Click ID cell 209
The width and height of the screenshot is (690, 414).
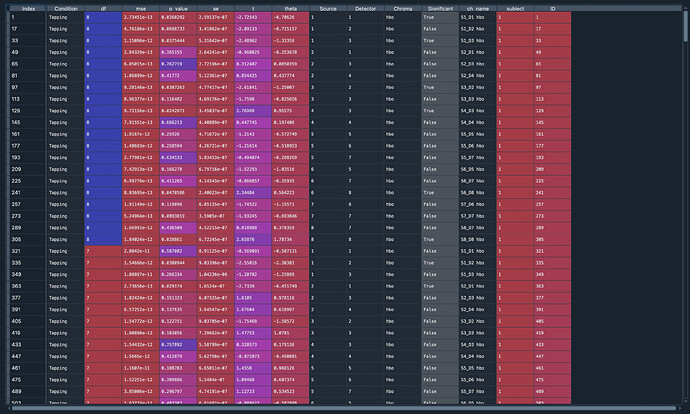pyautogui.click(x=552, y=169)
